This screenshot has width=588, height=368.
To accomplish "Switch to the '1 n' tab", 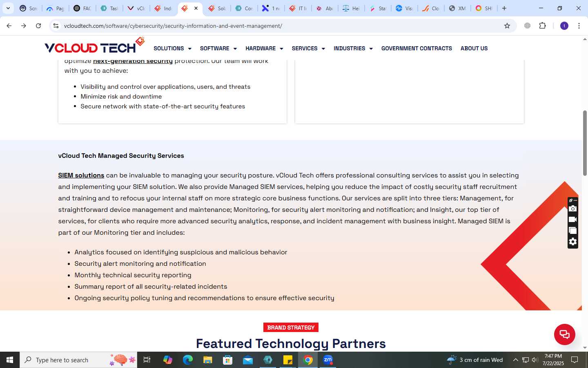I will point(271,8).
